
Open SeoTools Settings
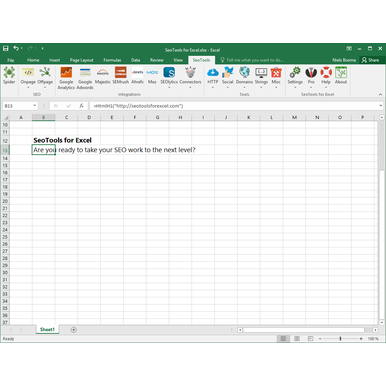pos(295,77)
